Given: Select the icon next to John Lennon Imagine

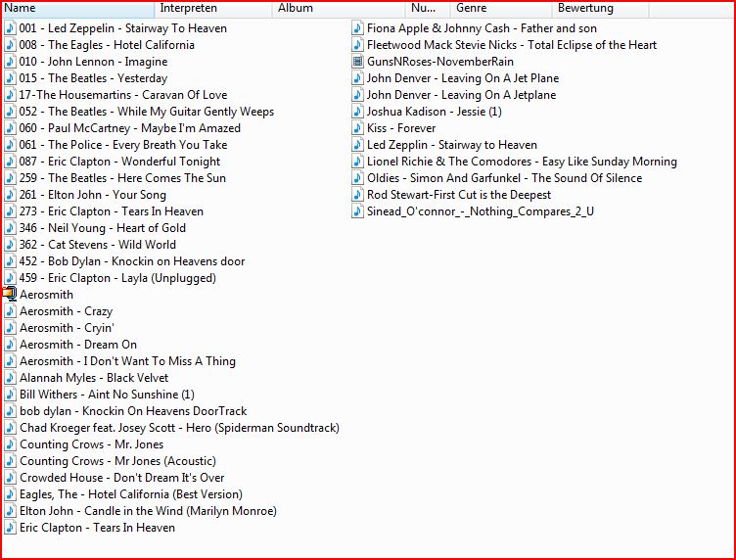Looking at the screenshot, I should point(10,62).
